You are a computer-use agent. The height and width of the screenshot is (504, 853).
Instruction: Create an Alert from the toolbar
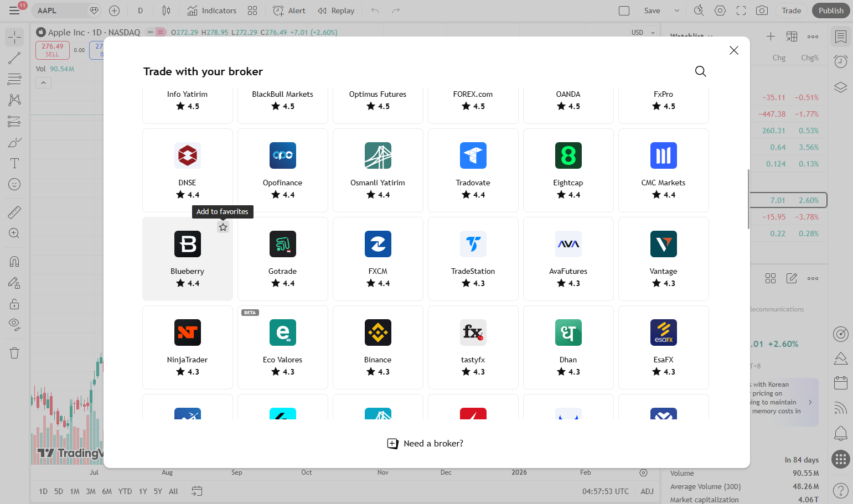point(289,11)
